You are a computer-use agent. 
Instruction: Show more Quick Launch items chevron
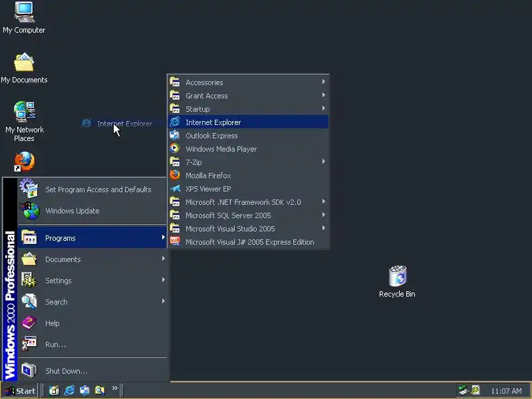click(114, 388)
